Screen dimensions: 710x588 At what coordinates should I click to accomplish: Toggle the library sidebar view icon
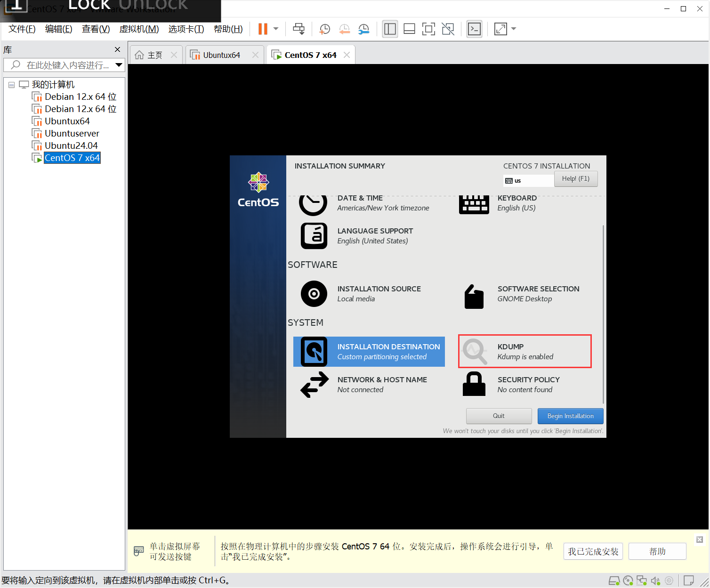[390, 29]
